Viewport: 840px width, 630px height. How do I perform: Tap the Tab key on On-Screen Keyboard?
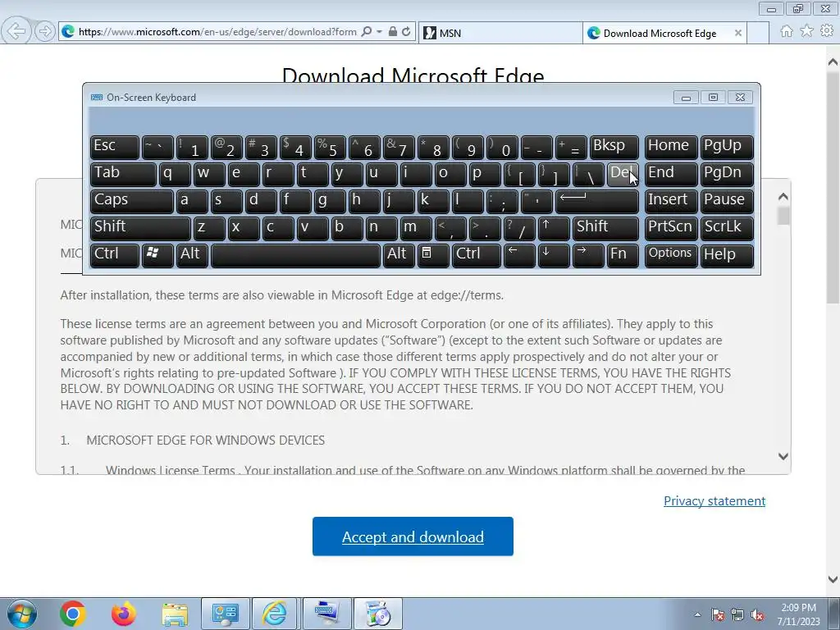click(x=123, y=174)
